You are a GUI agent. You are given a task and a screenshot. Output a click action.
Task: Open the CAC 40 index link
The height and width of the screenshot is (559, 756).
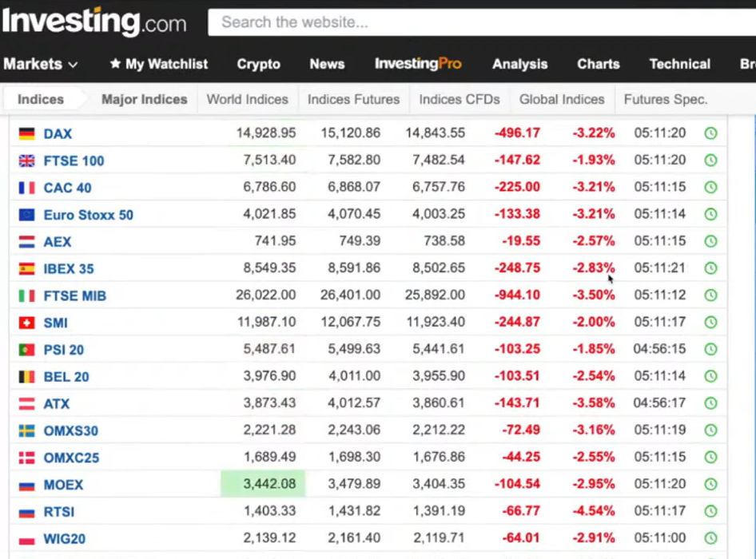(x=67, y=188)
